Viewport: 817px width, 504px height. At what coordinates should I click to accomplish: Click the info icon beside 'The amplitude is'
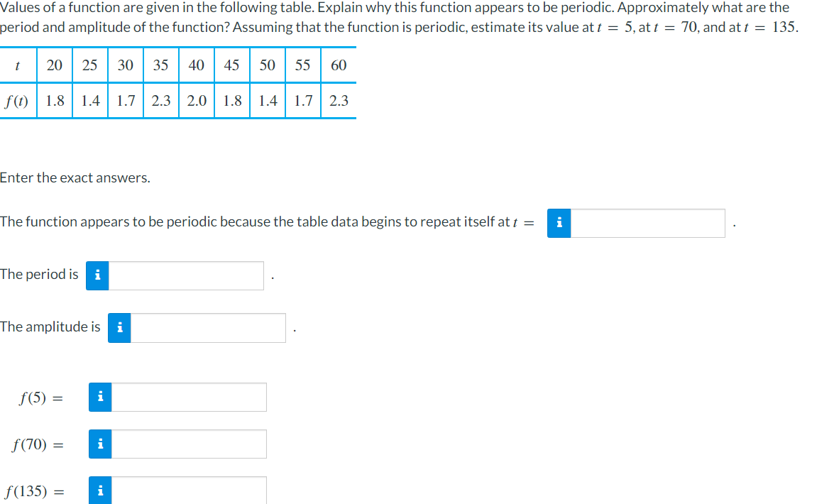point(119,327)
